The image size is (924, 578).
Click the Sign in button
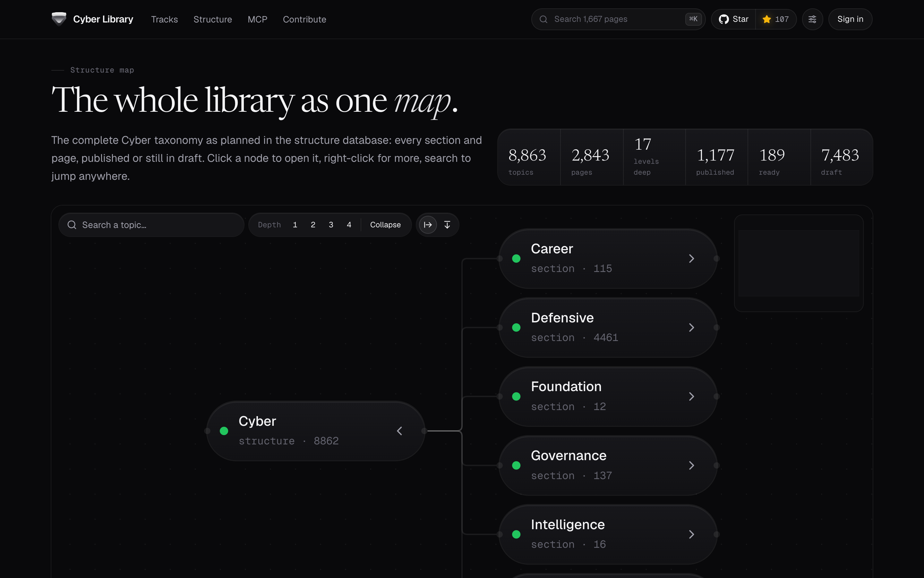coord(850,19)
